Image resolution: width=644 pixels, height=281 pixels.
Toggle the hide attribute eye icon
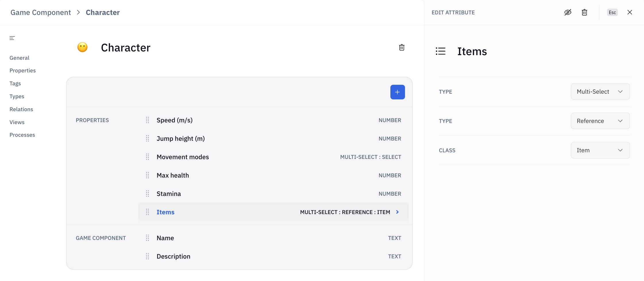coord(568,12)
